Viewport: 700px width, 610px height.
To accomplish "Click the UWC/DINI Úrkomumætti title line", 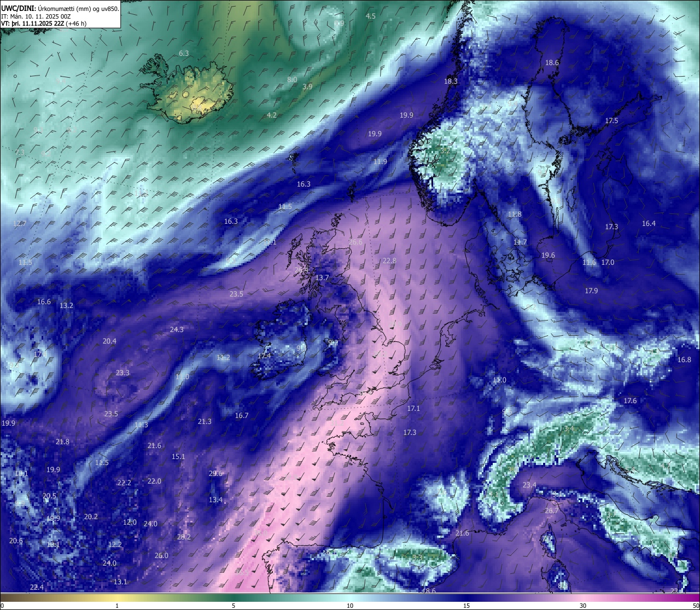I will pos(60,9).
